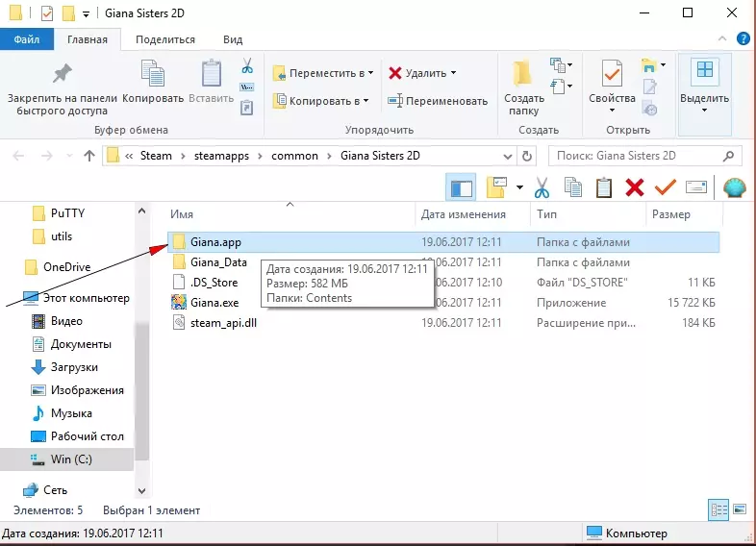
Task: Switch to large thumbnails view icon
Action: coord(739,509)
